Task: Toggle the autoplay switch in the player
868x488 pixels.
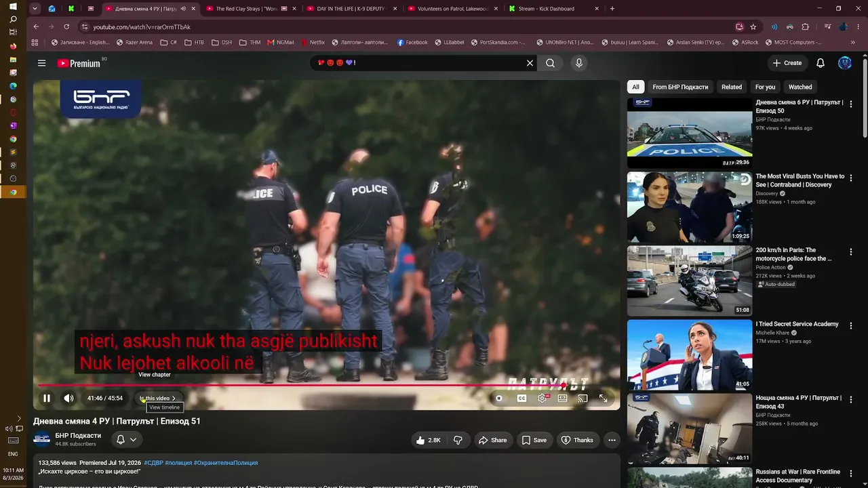Action: [x=499, y=399]
